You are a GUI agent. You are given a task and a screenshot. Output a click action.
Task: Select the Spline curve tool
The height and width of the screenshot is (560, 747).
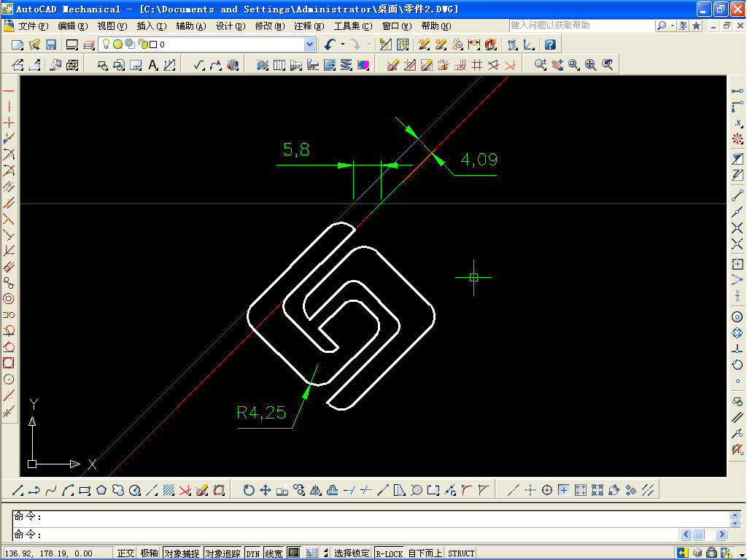point(51,490)
